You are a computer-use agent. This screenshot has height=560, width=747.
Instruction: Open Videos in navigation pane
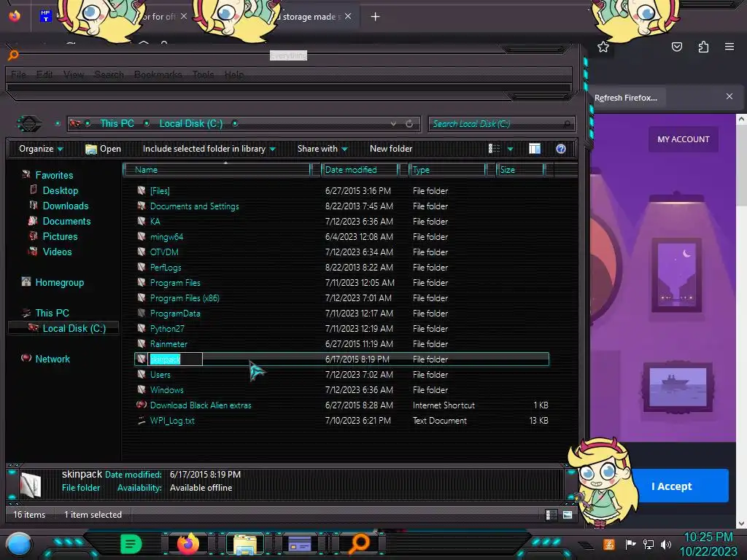[57, 252]
